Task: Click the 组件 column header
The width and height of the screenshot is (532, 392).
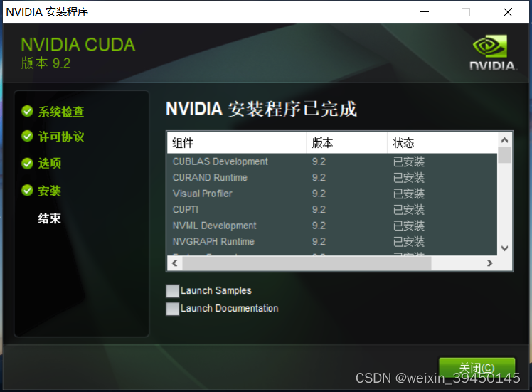Action: tap(237, 143)
